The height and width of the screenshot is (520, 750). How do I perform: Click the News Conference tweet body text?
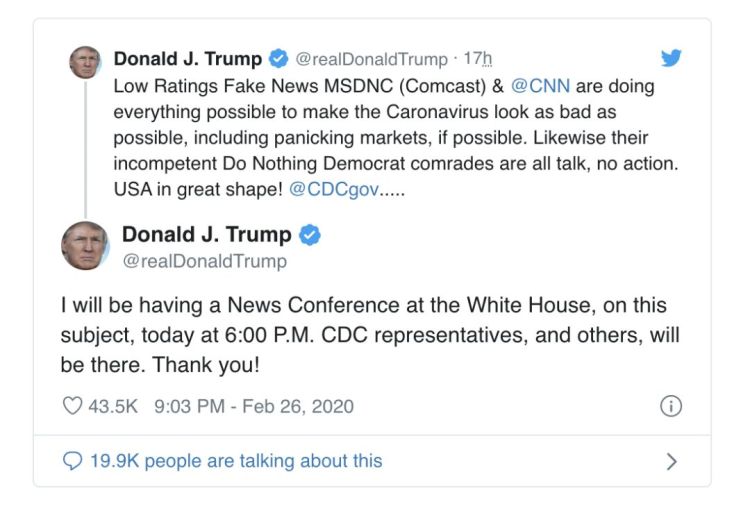[370, 335]
